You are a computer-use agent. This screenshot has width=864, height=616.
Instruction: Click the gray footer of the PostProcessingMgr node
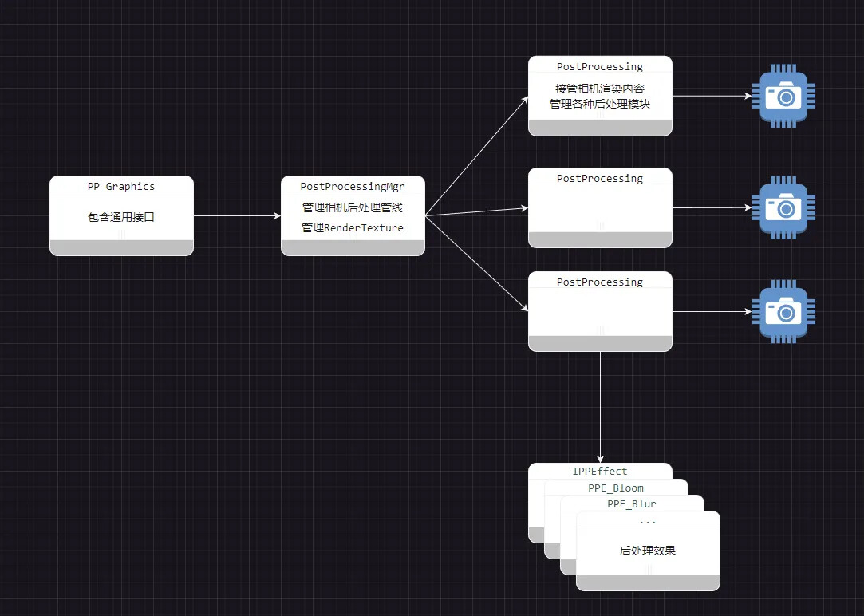pyautogui.click(x=353, y=248)
